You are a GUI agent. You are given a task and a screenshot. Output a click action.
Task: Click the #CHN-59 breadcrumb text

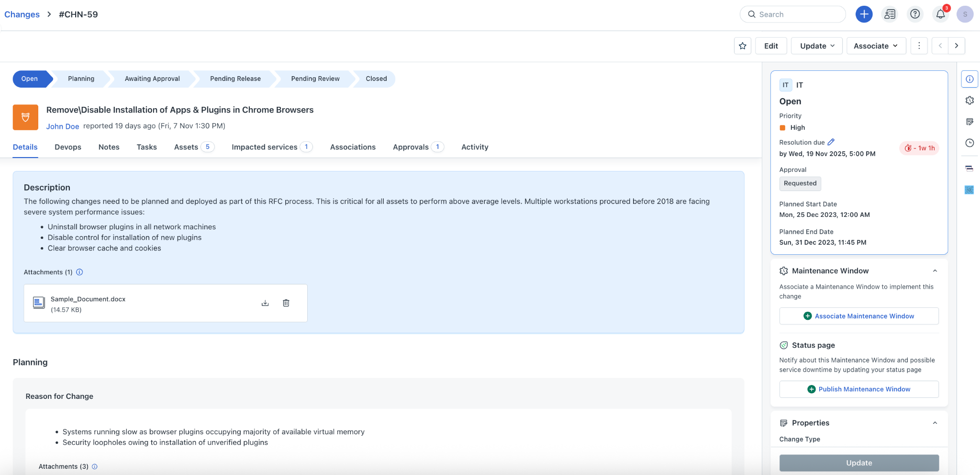[x=78, y=14]
